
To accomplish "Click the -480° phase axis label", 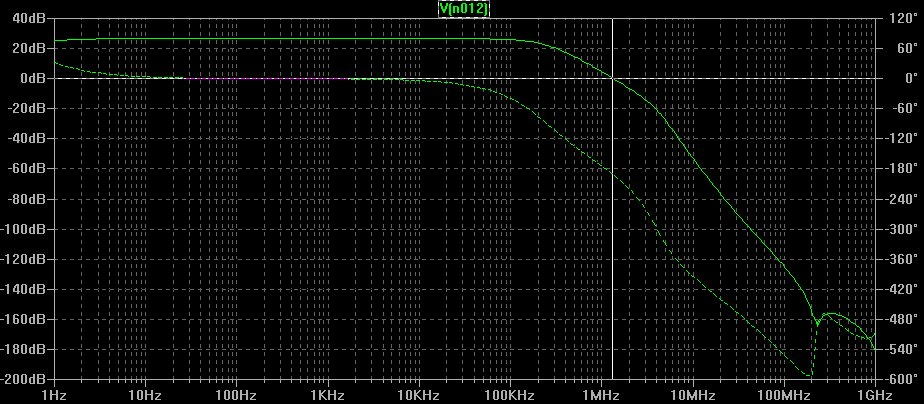I will click(900, 319).
